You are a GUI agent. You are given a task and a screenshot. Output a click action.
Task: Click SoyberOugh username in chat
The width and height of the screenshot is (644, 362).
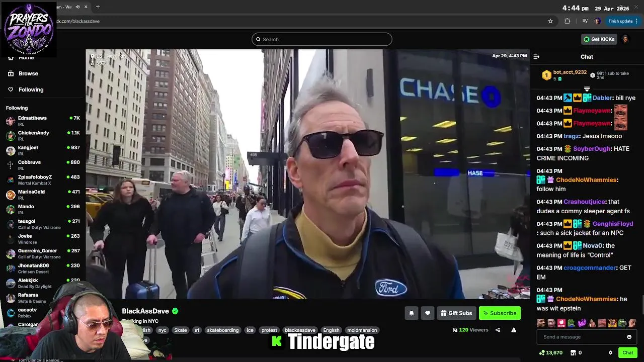(x=592, y=149)
